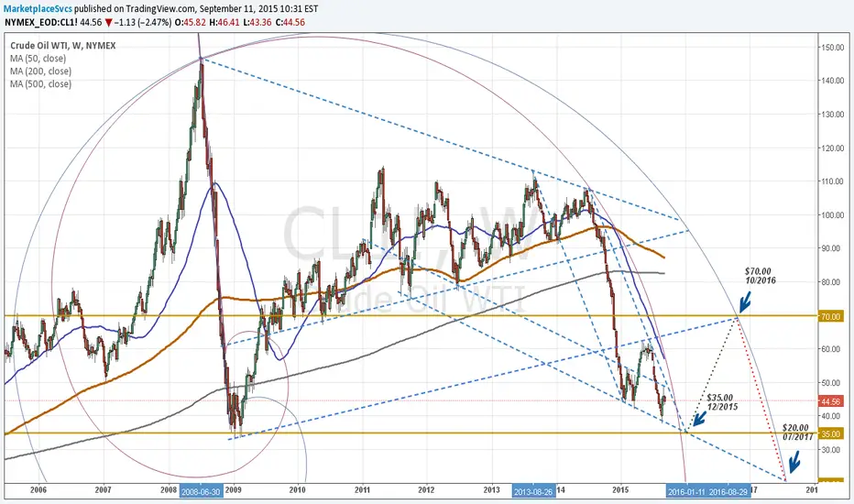Image resolution: width=854 pixels, height=504 pixels.
Task: Click the 70.00 gold price label
Action: tap(830, 316)
